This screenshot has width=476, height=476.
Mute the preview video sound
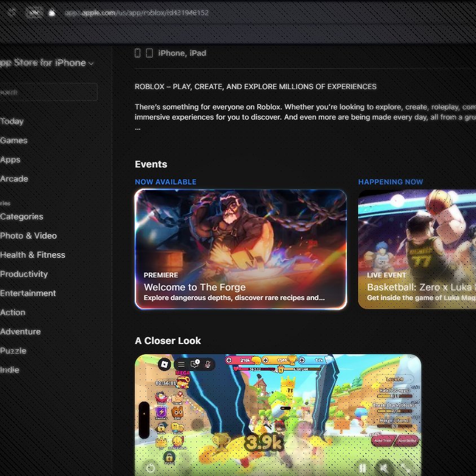tap(383, 468)
